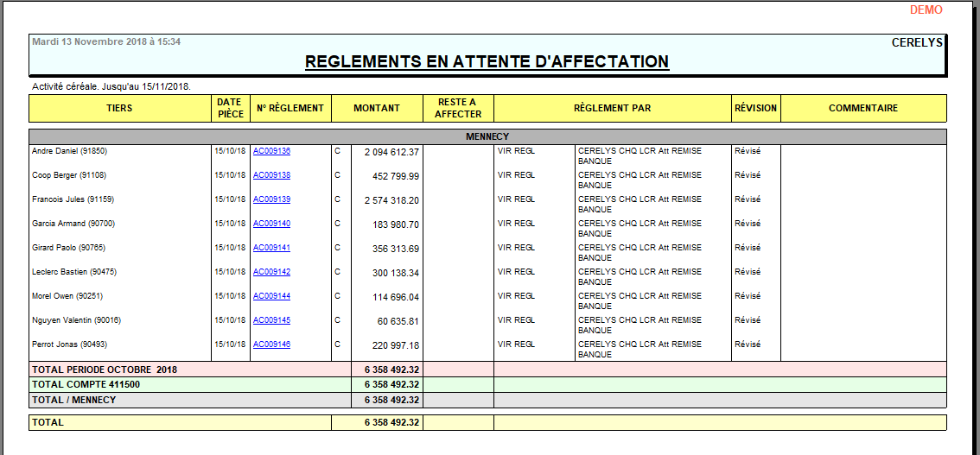Click the TOTAL COMPTE 411500 row
The width and height of the screenshot is (980, 455).
(x=86, y=385)
